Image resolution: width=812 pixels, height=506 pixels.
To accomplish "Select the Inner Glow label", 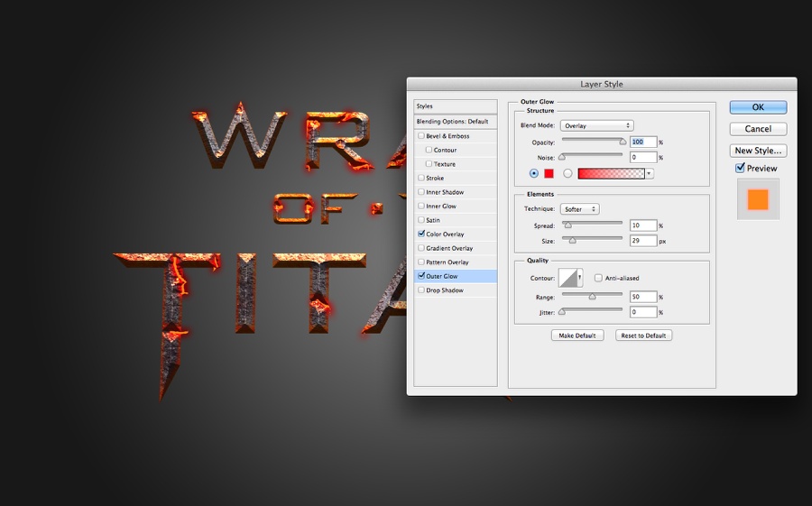I will tap(441, 207).
